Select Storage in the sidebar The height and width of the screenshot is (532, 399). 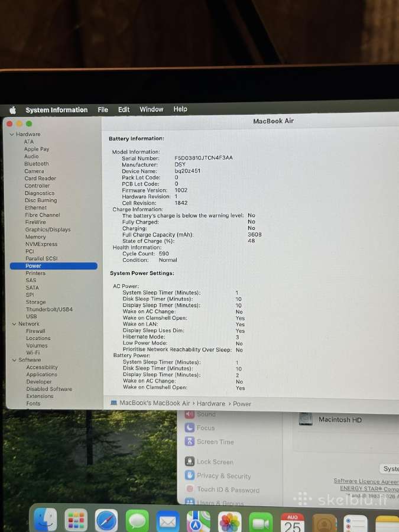tap(36, 302)
